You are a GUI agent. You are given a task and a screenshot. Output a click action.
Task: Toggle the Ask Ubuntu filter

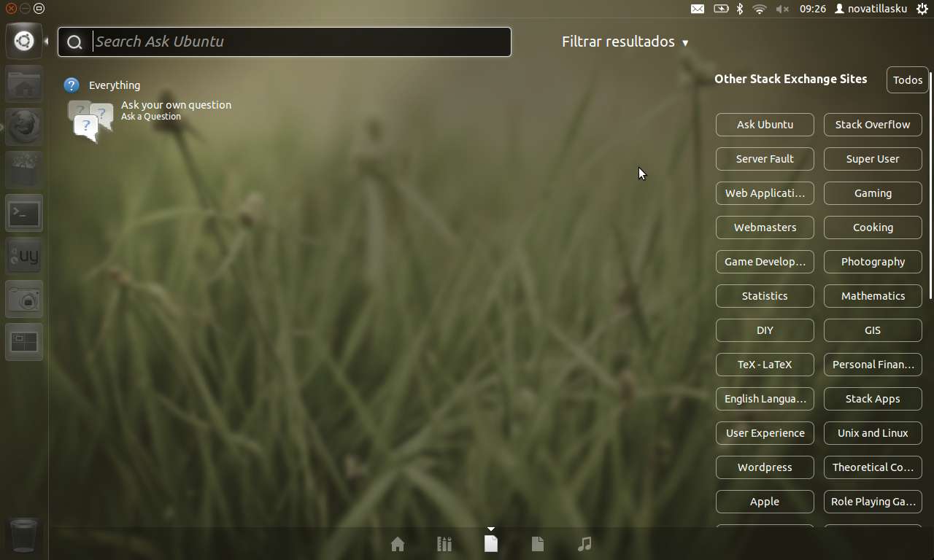pyautogui.click(x=765, y=125)
